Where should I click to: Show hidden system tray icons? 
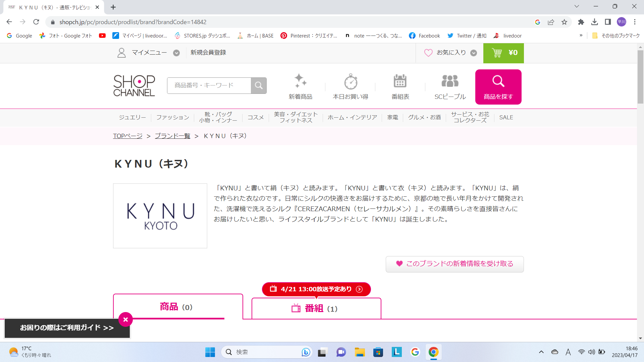[x=541, y=352]
